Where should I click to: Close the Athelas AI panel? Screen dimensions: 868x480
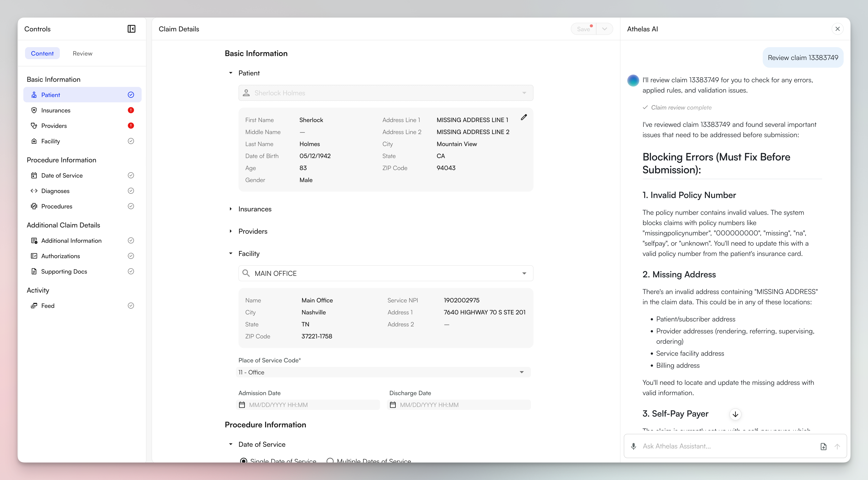(x=837, y=29)
